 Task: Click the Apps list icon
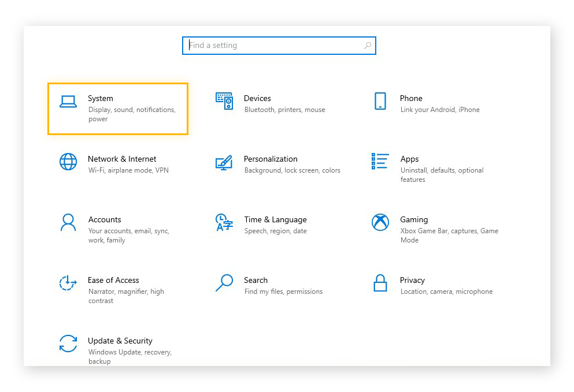(x=380, y=162)
